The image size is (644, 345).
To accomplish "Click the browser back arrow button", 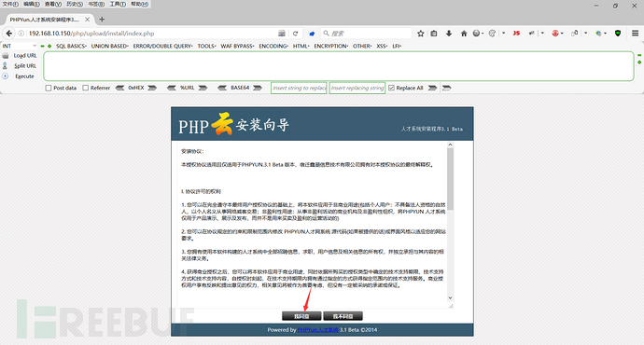I will [8, 34].
